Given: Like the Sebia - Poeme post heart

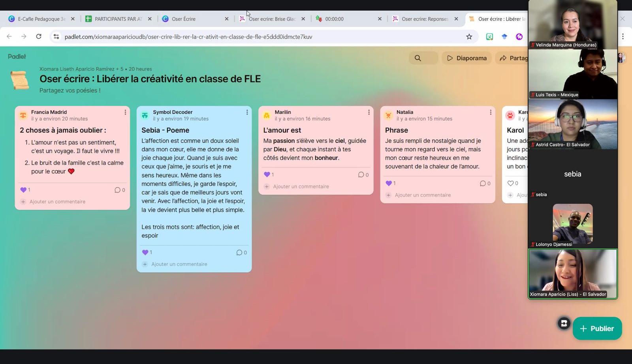Looking at the screenshot, I should (x=145, y=252).
